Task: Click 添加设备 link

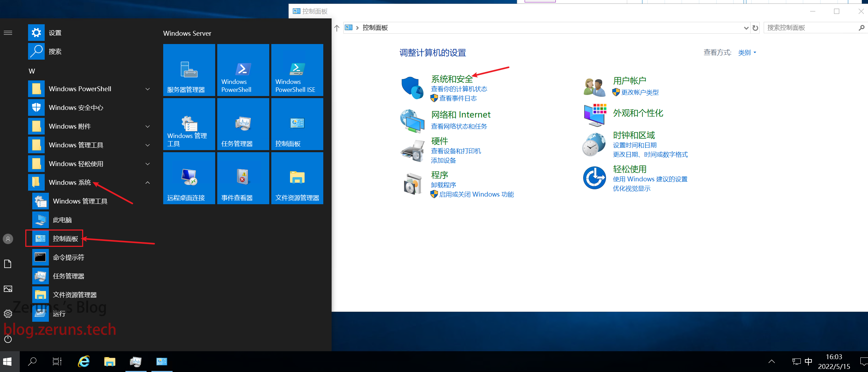Action: pos(444,161)
